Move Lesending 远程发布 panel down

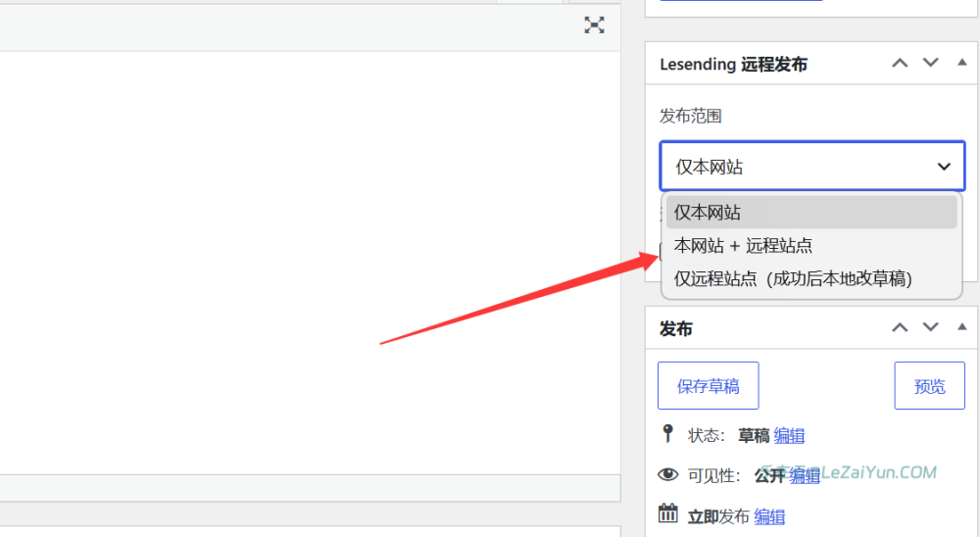click(931, 63)
